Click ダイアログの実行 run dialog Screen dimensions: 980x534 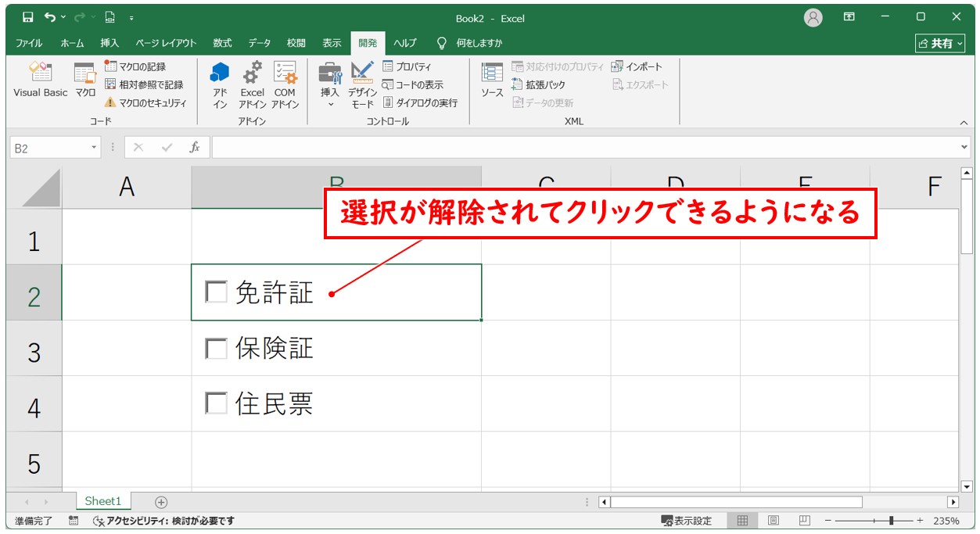pyautogui.click(x=420, y=102)
